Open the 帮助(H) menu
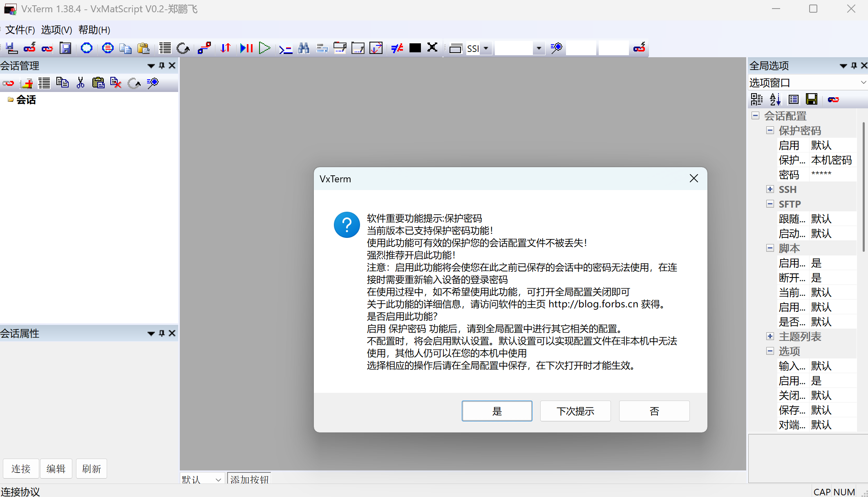The width and height of the screenshot is (868, 497). [x=94, y=29]
